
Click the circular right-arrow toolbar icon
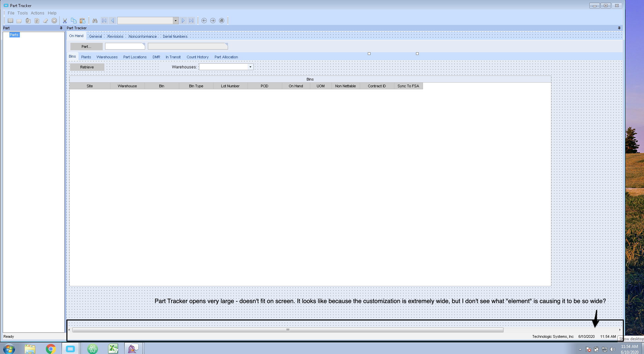pyautogui.click(x=54, y=21)
